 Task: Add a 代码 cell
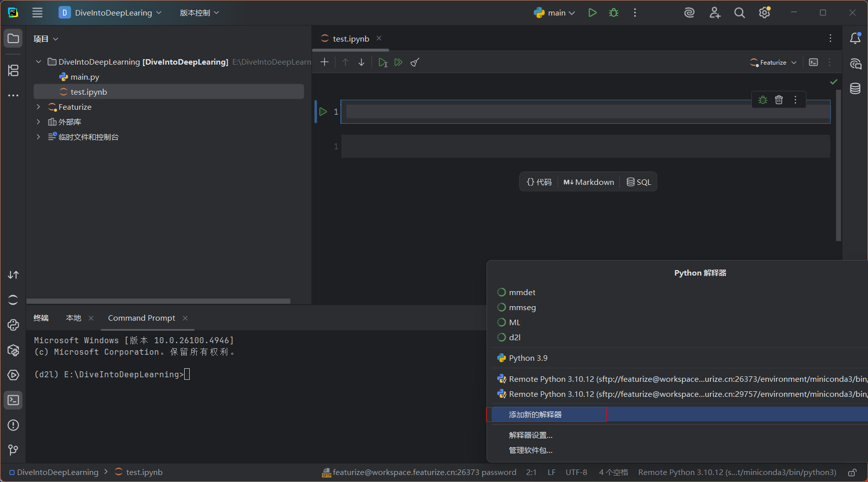[x=539, y=182]
